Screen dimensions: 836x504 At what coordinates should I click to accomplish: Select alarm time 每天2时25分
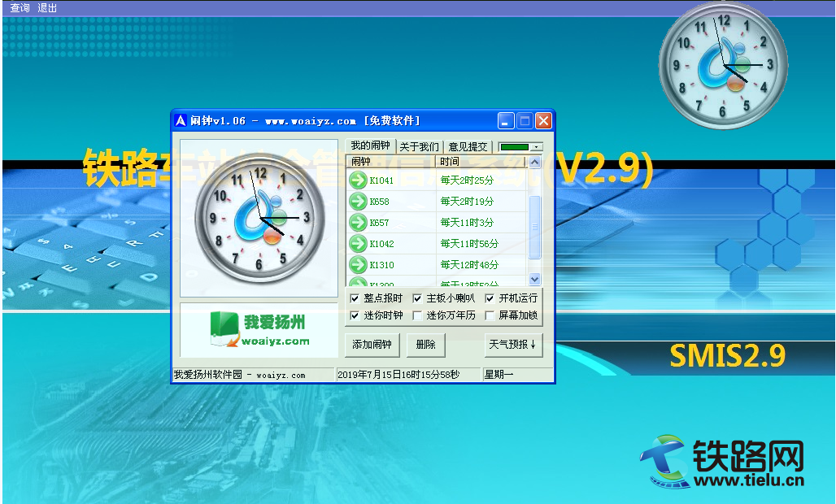tap(467, 180)
